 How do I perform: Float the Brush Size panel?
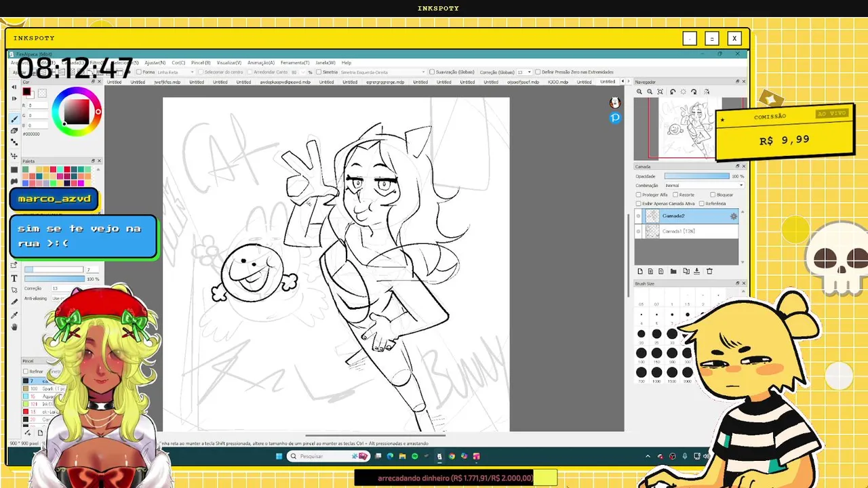click(737, 283)
